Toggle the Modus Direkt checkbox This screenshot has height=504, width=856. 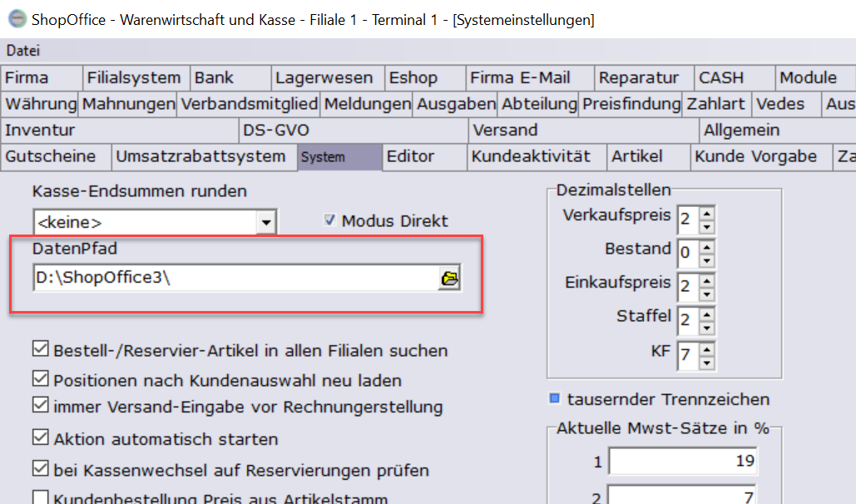(x=329, y=220)
